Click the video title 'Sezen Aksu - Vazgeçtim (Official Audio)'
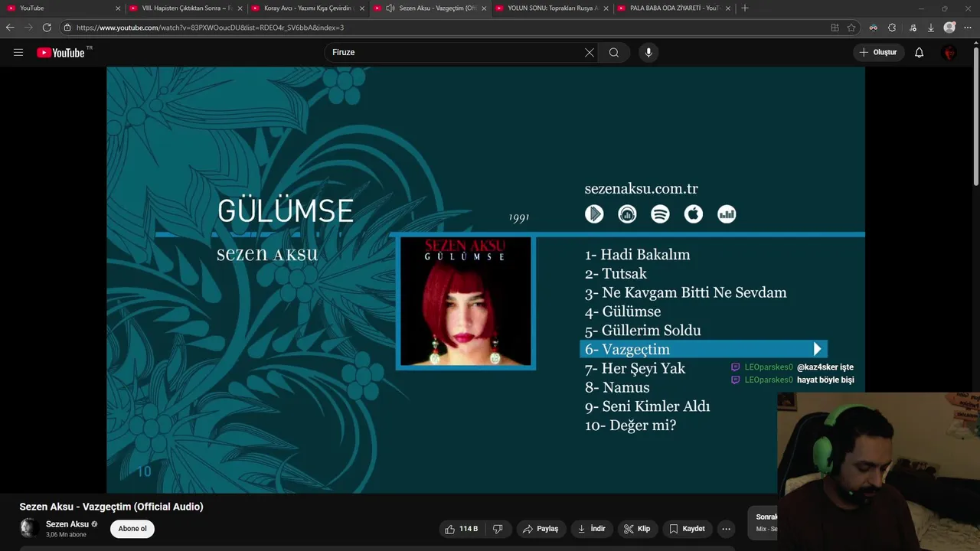 click(x=112, y=507)
